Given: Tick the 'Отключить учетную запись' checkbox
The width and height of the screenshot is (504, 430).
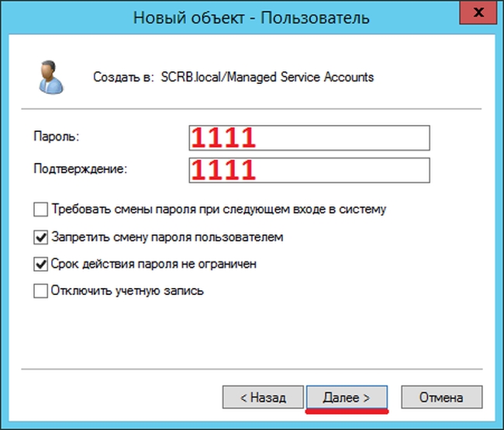Looking at the screenshot, I should 40,291.
